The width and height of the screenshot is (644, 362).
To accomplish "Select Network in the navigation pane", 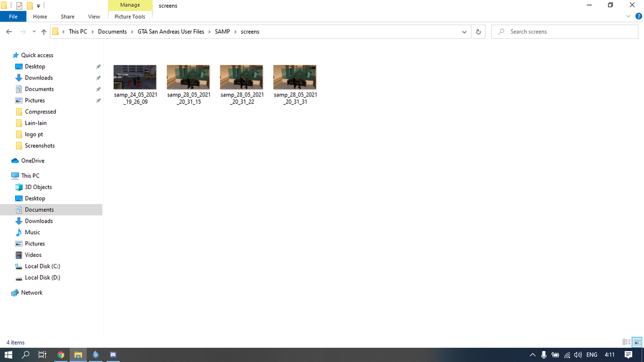I will [32, 293].
